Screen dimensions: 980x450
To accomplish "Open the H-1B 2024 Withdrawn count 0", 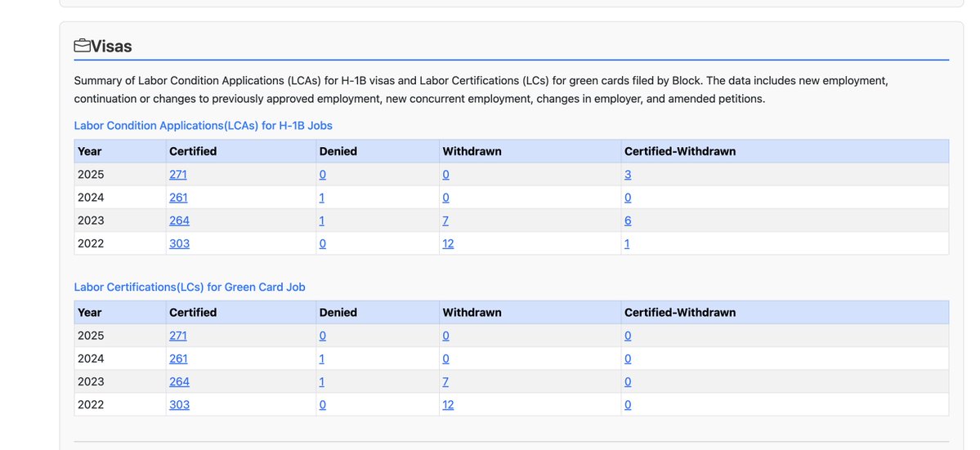I will [445, 198].
